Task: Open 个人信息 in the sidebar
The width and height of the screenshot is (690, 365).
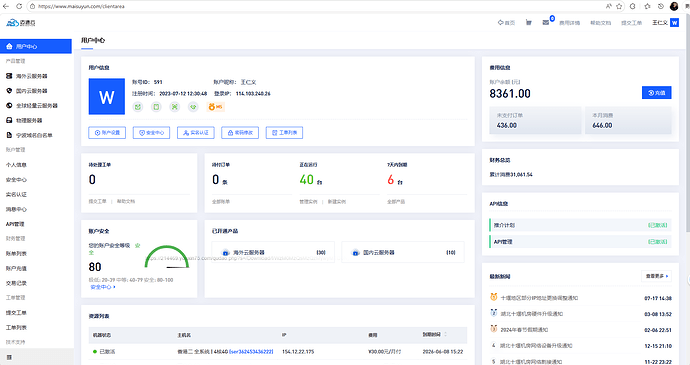Action: tap(16, 165)
